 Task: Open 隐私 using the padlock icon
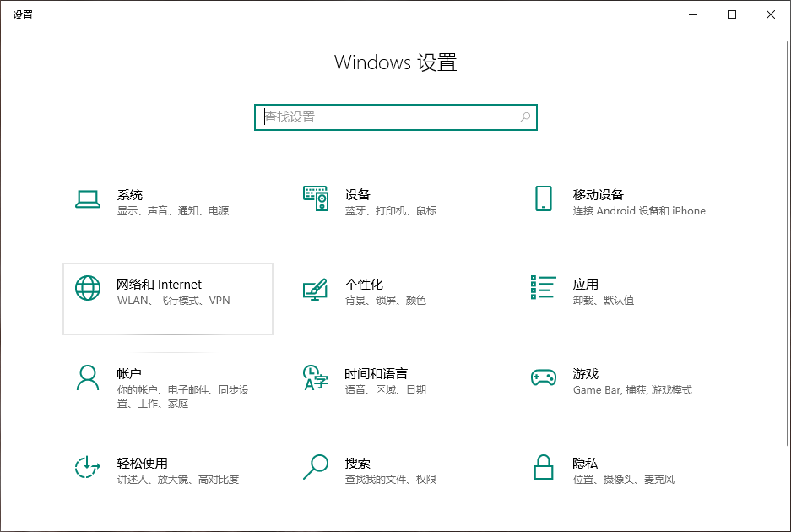click(543, 467)
